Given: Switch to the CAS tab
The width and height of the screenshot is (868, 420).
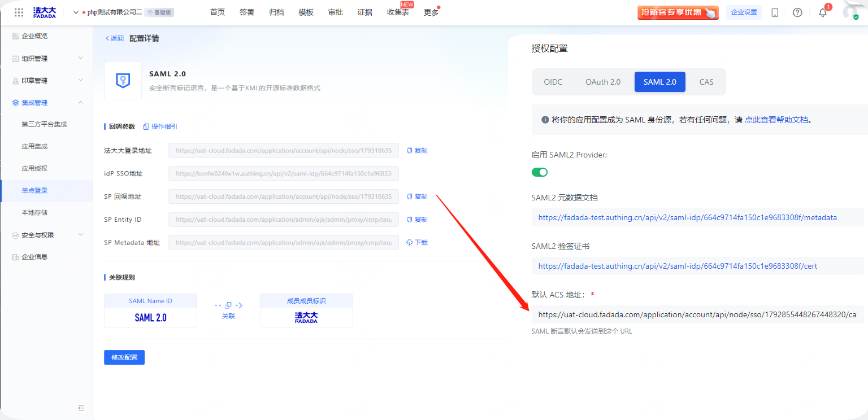Looking at the screenshot, I should tap(706, 82).
